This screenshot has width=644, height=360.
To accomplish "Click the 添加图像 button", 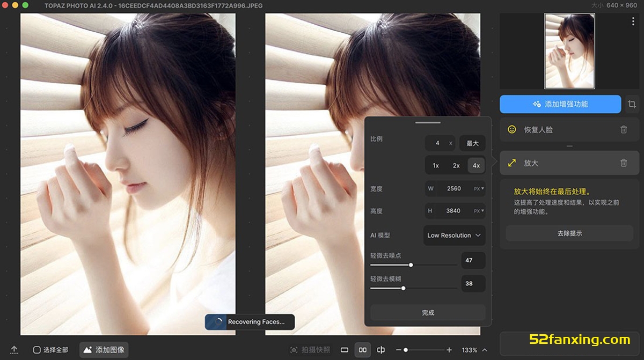I will [x=104, y=350].
